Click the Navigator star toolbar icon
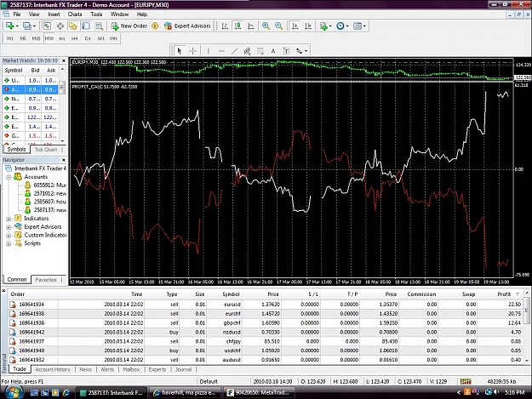Viewport: 532px width, 399px height. click(72, 26)
